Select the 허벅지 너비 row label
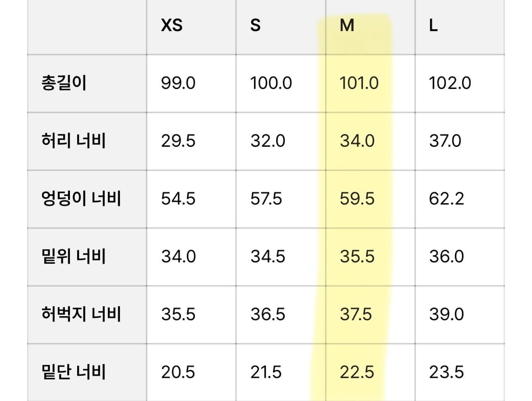Image resolution: width=532 pixels, height=401 pixels. coord(81,314)
